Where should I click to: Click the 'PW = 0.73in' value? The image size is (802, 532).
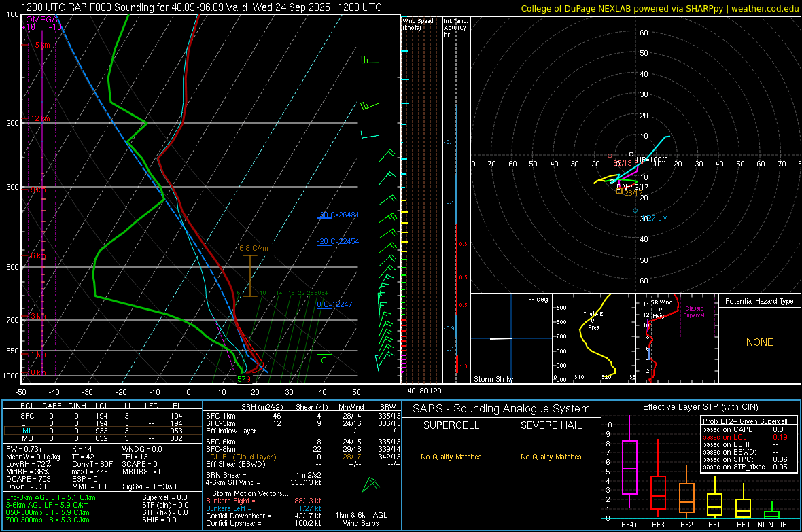[25, 449]
